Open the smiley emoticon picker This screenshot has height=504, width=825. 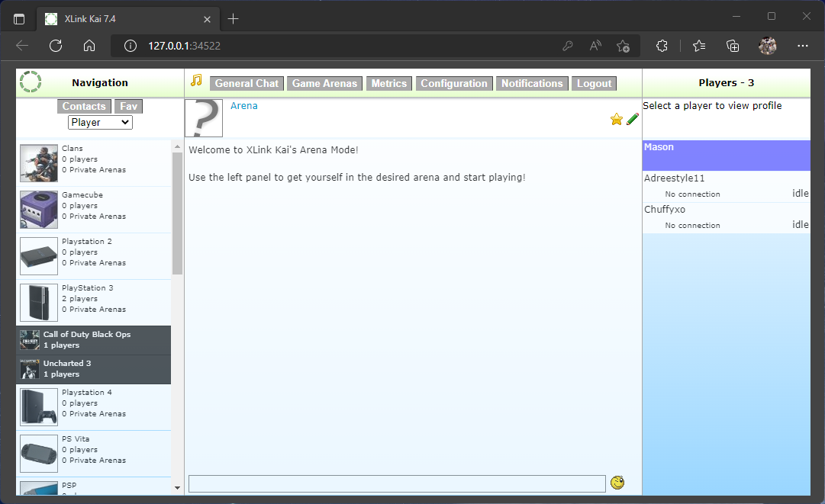617,483
